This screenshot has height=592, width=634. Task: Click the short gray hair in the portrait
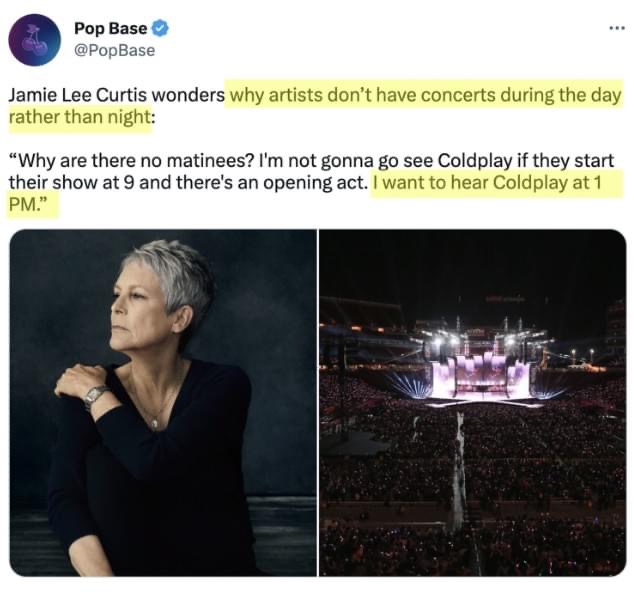click(x=170, y=269)
